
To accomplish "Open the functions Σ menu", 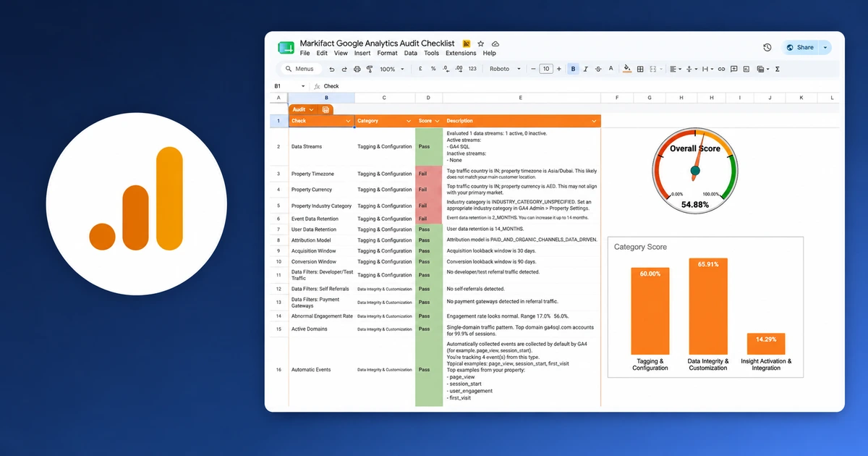I will (777, 69).
